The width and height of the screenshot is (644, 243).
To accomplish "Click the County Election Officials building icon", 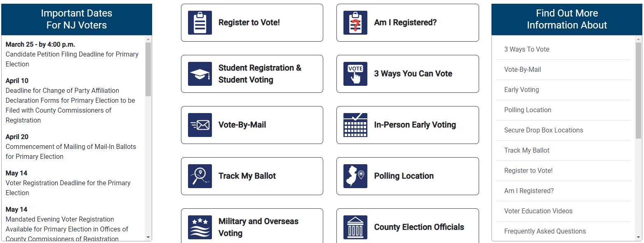I will [x=355, y=227].
